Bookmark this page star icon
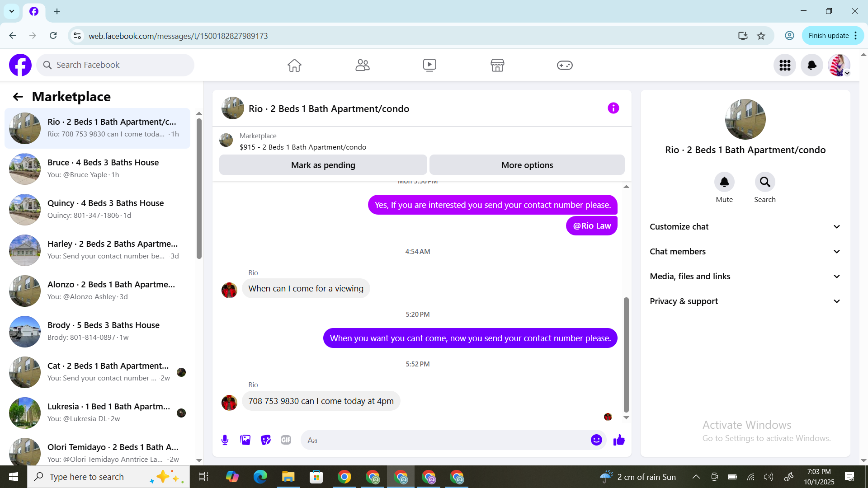 pyautogui.click(x=761, y=36)
